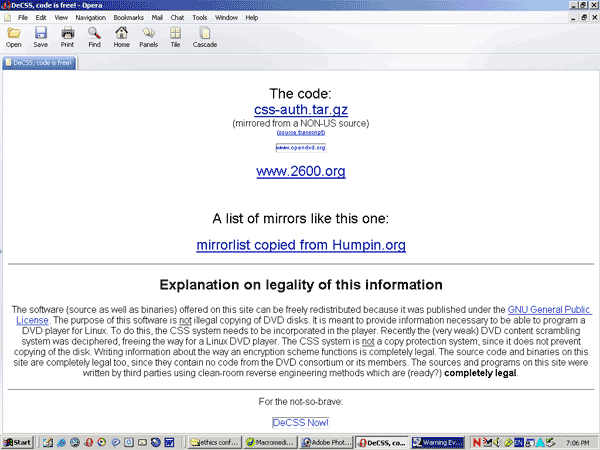Click the 7:06 PM system clock

[x=578, y=443]
